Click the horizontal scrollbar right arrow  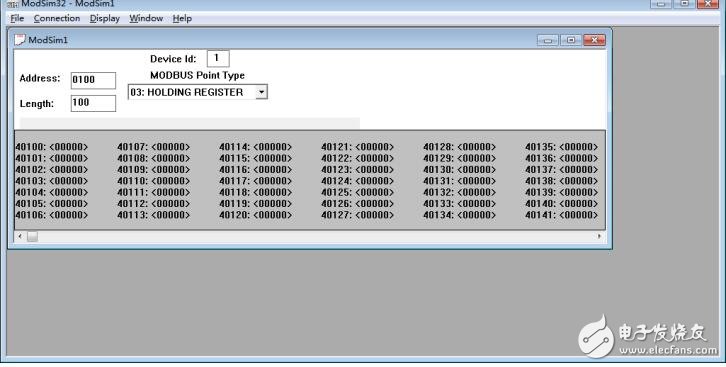pos(599,236)
